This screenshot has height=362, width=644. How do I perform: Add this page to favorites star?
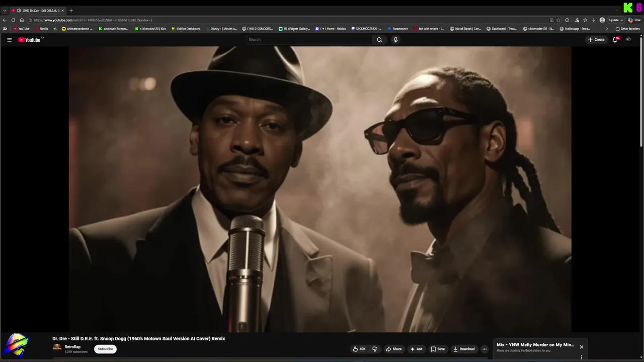558,20
